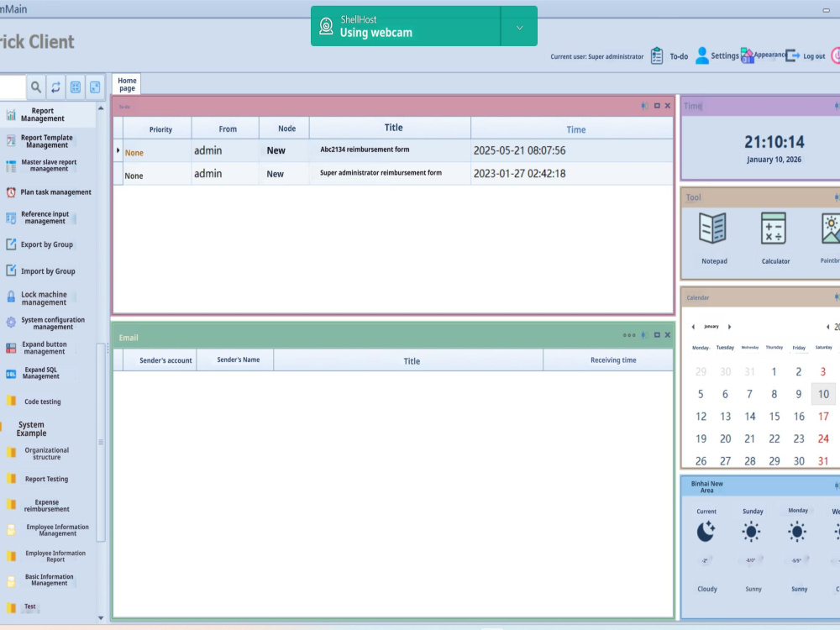Screen dimensions: 840x630
Task: Click sidebar scroll down arrow
Action: (x=101, y=618)
